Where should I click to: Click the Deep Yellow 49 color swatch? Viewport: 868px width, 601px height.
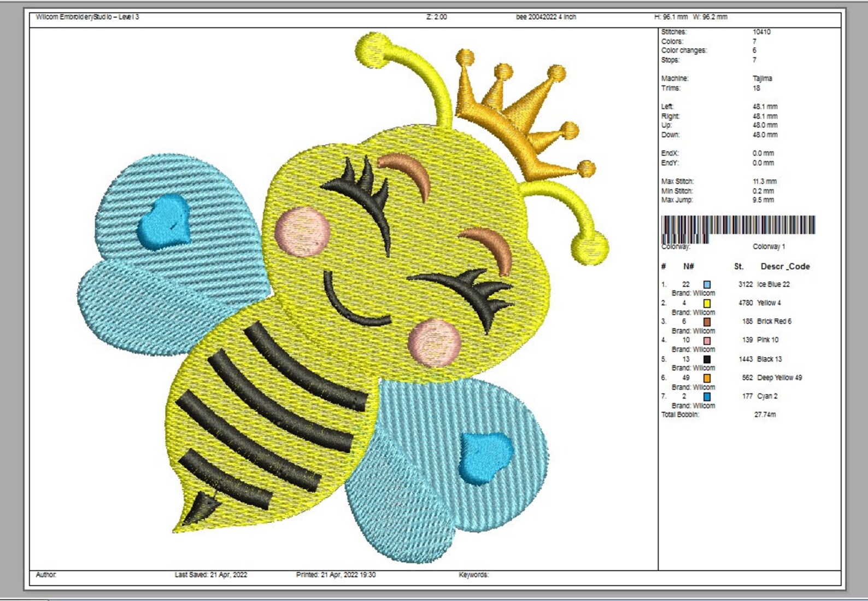coord(707,378)
